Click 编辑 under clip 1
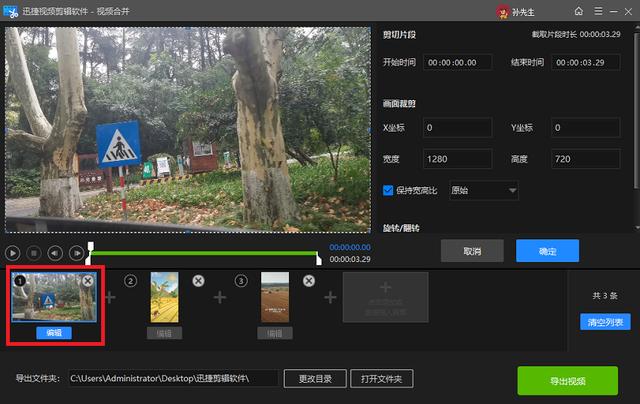The height and width of the screenshot is (404, 640). 54,333
